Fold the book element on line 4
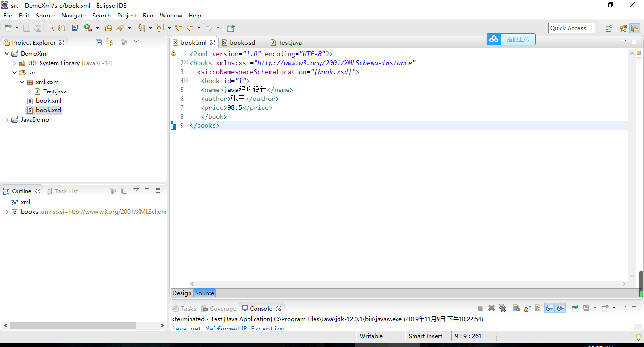 pos(186,80)
